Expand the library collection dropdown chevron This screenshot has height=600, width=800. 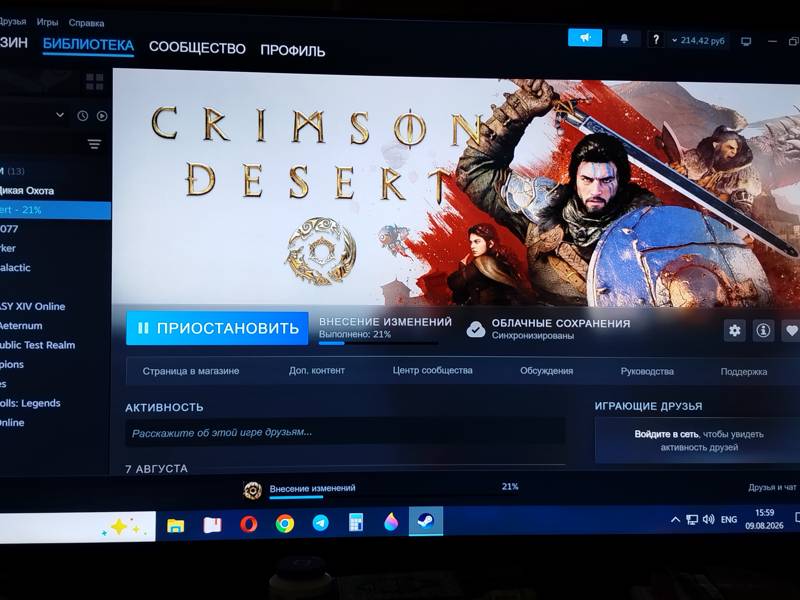[60, 115]
